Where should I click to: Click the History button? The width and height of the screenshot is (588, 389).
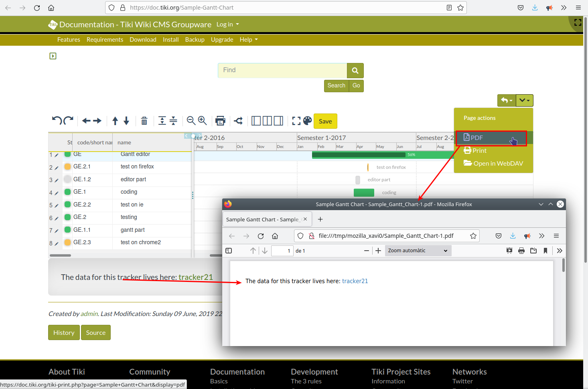pyautogui.click(x=64, y=332)
